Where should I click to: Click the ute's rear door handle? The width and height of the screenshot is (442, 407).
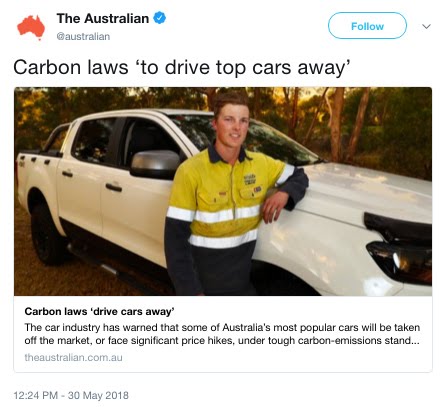[x=67, y=174]
